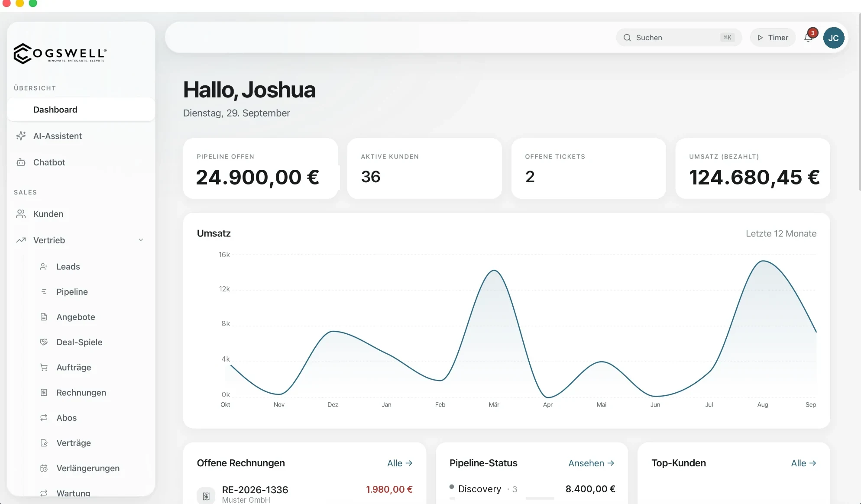
Task: Click the 8.400,00 € Discovery value
Action: 590,489
